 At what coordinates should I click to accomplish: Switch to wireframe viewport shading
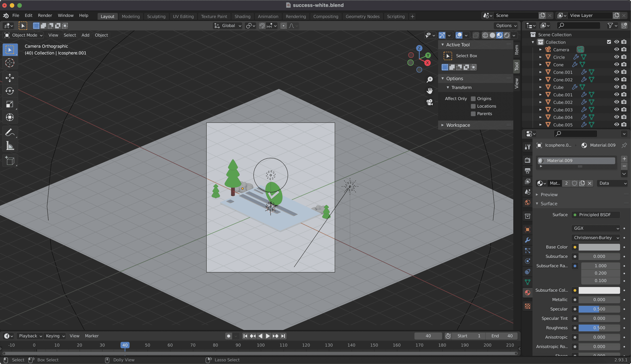point(485,35)
